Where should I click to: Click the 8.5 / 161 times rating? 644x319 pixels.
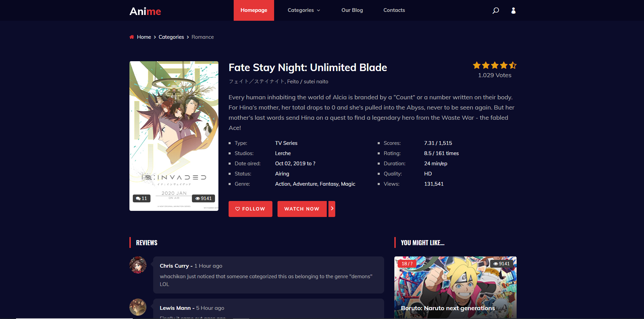[442, 153]
